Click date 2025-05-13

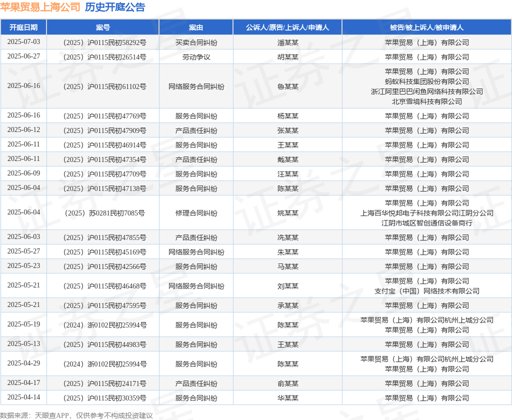point(23,344)
